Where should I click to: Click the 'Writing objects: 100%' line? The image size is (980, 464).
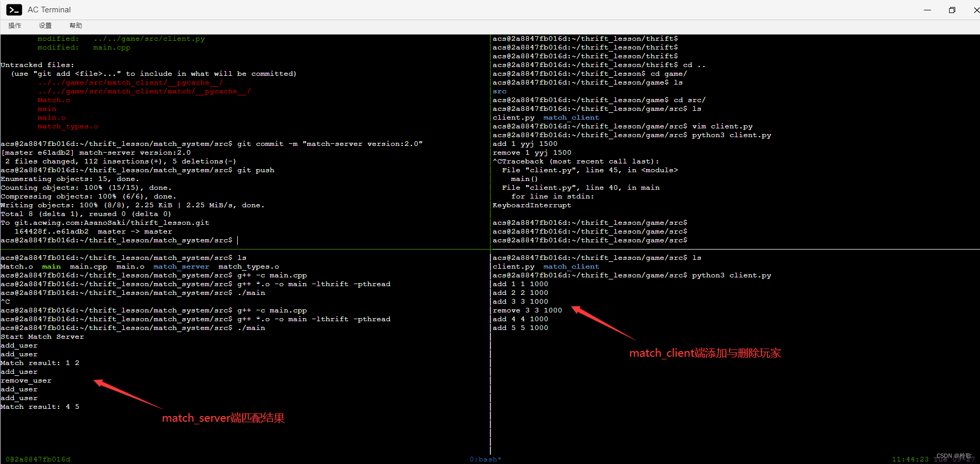(x=133, y=205)
